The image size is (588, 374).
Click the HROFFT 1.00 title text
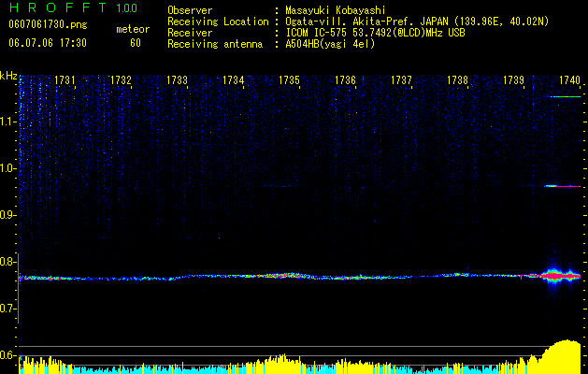[x=73, y=8]
